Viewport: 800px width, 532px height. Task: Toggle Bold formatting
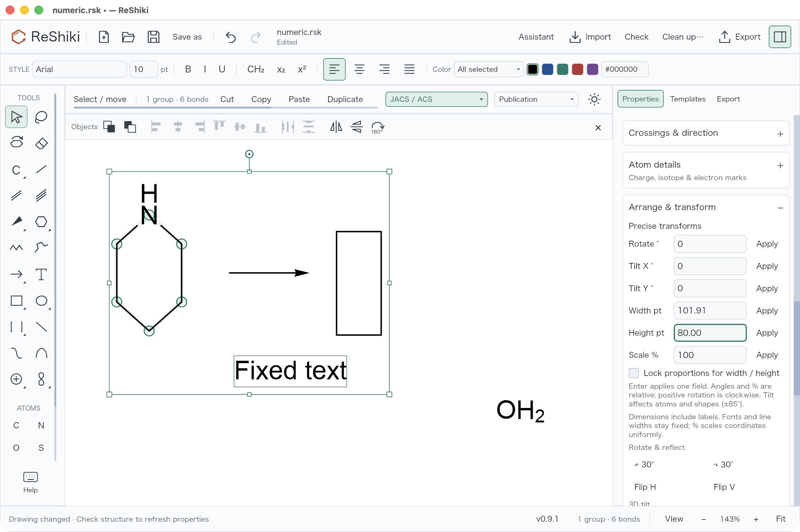click(x=188, y=69)
